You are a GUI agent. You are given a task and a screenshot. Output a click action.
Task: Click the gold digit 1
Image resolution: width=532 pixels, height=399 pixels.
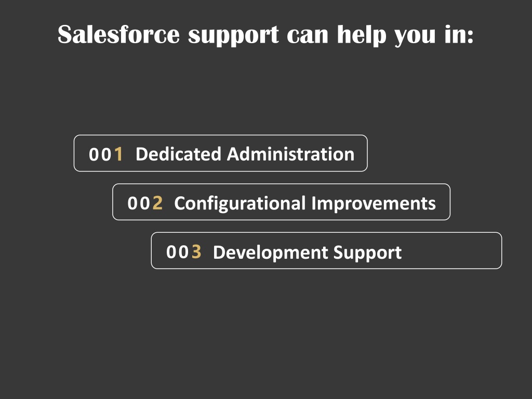118,154
